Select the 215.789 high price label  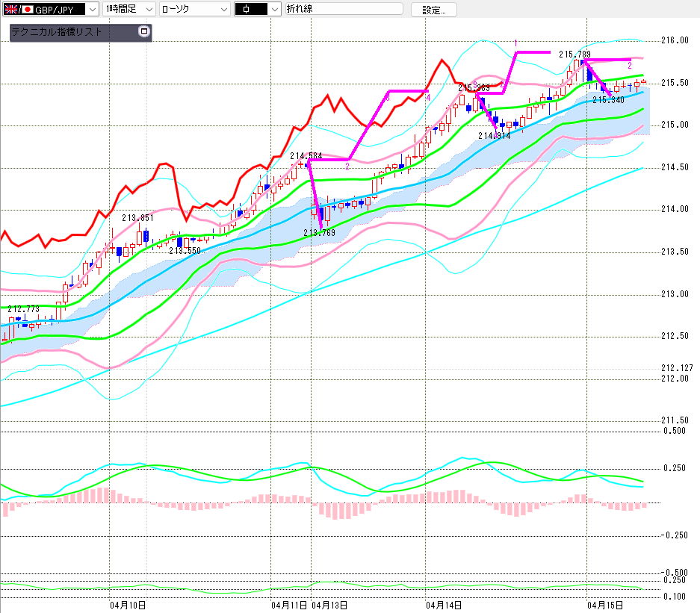pyautogui.click(x=574, y=55)
